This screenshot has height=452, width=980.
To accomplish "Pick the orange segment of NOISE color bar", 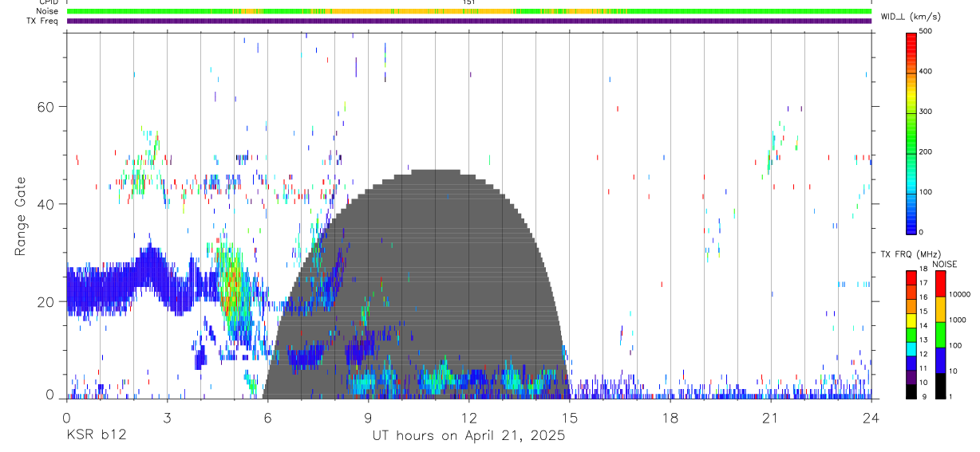I will click(x=940, y=309).
